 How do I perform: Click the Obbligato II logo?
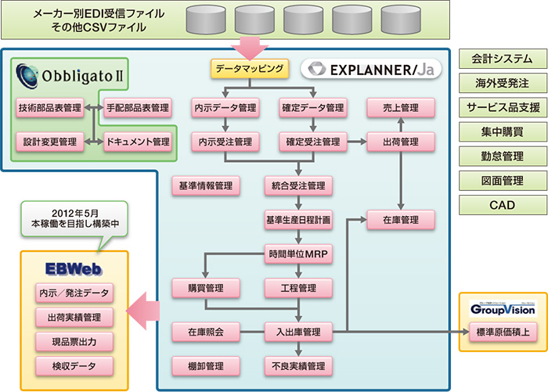70,77
